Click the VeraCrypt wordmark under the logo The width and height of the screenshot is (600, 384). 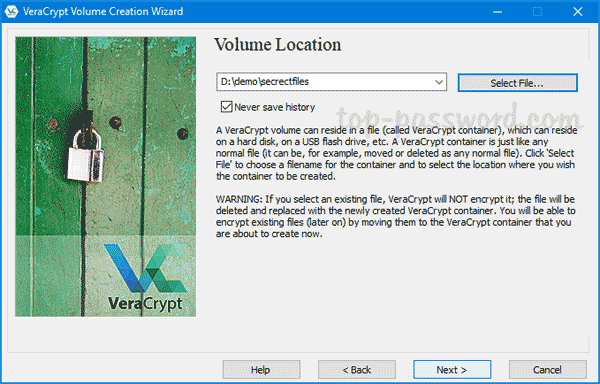tap(145, 304)
